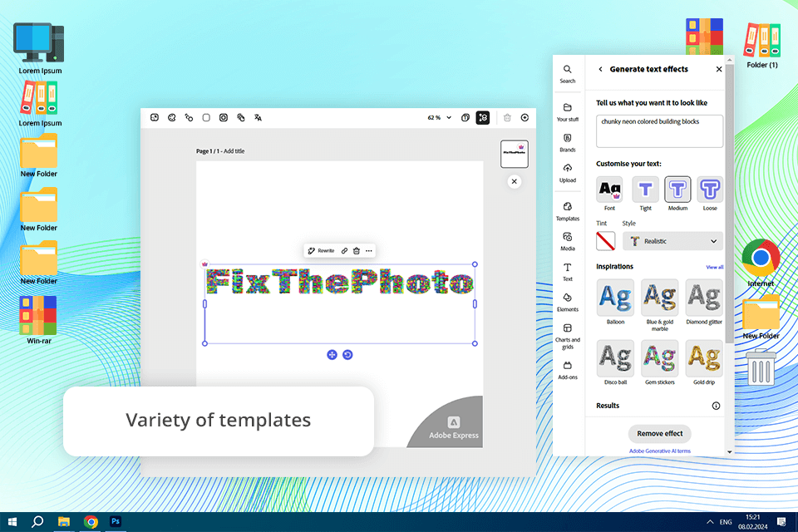Open Photoshop from the taskbar
Viewport: 798px width, 532px height.
pyautogui.click(x=116, y=522)
